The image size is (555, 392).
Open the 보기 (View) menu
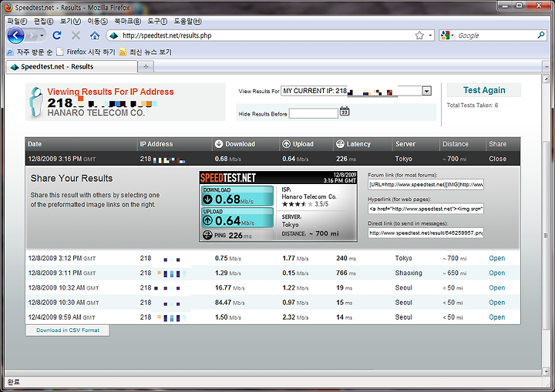point(70,22)
